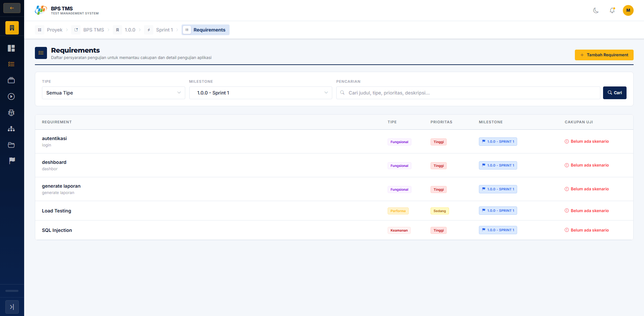Screen dimensions: 644x316
Task: Focus the requirement search input field
Action: point(468,93)
